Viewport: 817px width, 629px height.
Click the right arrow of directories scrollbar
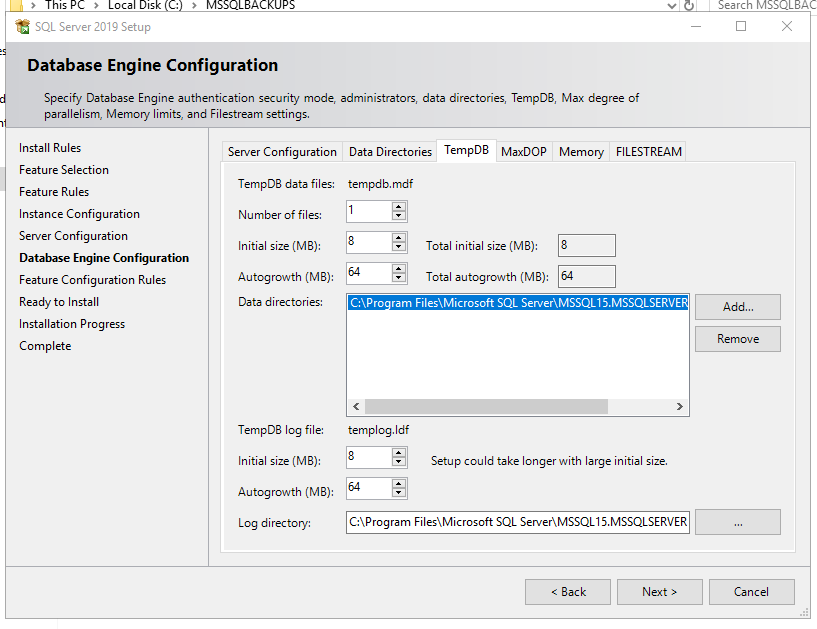tap(679, 406)
